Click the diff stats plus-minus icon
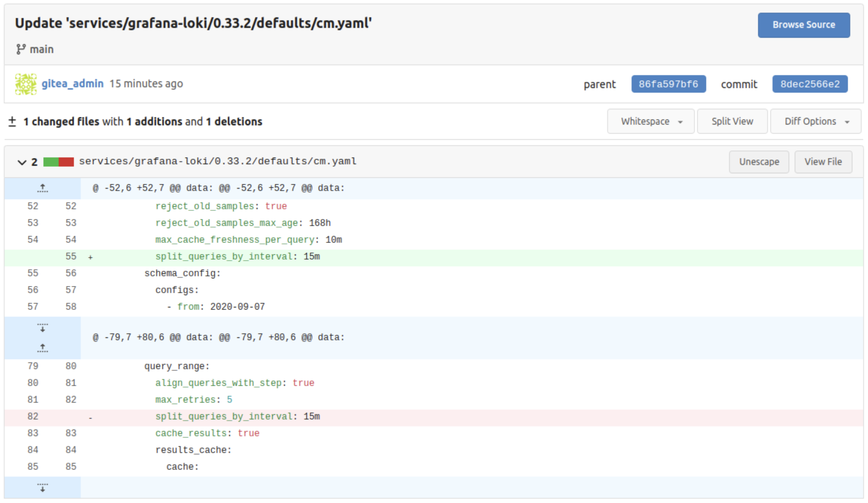This screenshot has height=503, width=868. 12,121
